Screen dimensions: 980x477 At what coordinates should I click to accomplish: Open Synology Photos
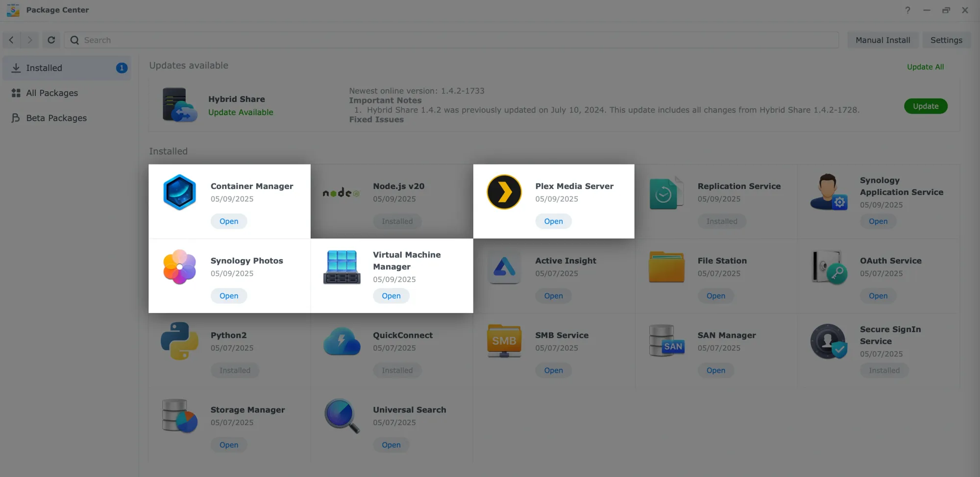coord(229,296)
